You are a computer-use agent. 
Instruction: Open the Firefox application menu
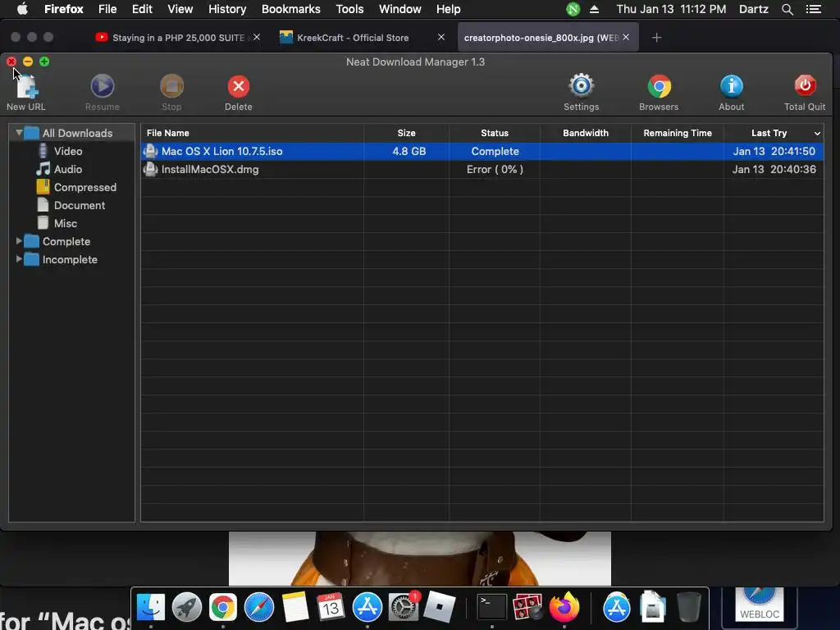pyautogui.click(x=64, y=9)
